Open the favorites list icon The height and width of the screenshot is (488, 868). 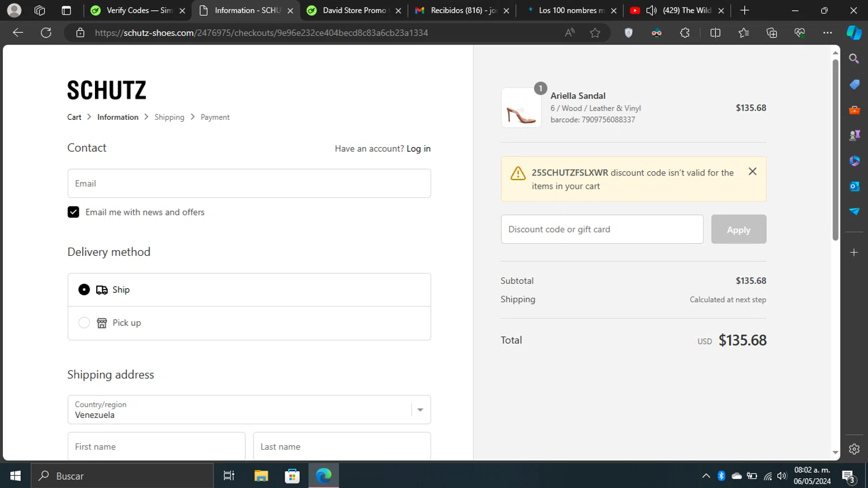pos(744,33)
